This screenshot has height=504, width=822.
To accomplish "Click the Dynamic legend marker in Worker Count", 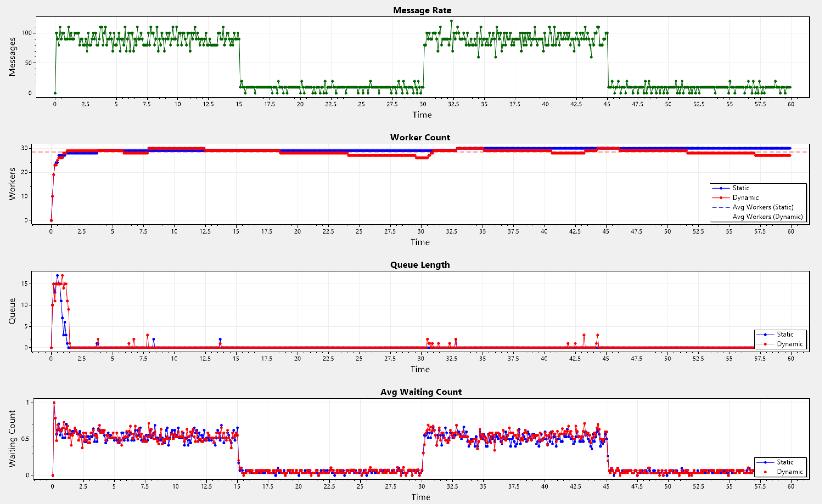I will click(721, 198).
